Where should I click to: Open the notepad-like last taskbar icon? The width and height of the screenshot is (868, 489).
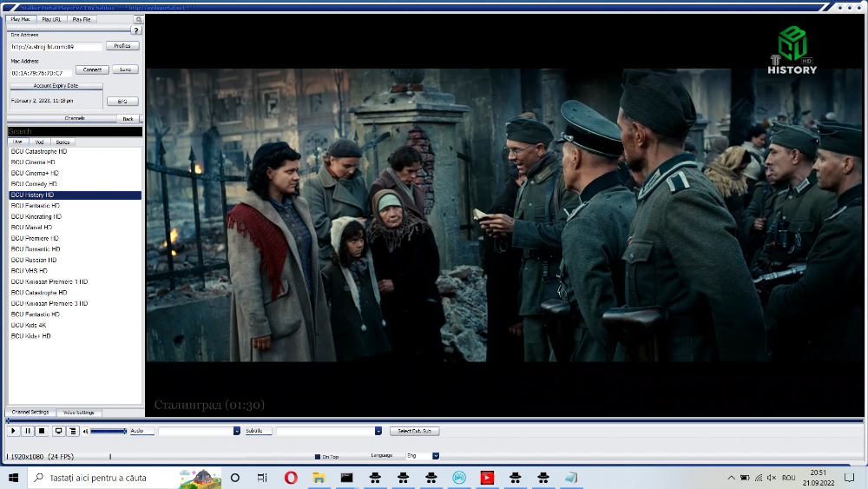tap(571, 478)
